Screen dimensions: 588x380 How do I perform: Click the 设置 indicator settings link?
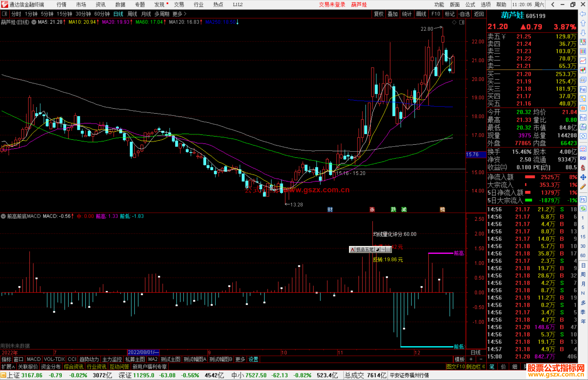click(x=253, y=359)
